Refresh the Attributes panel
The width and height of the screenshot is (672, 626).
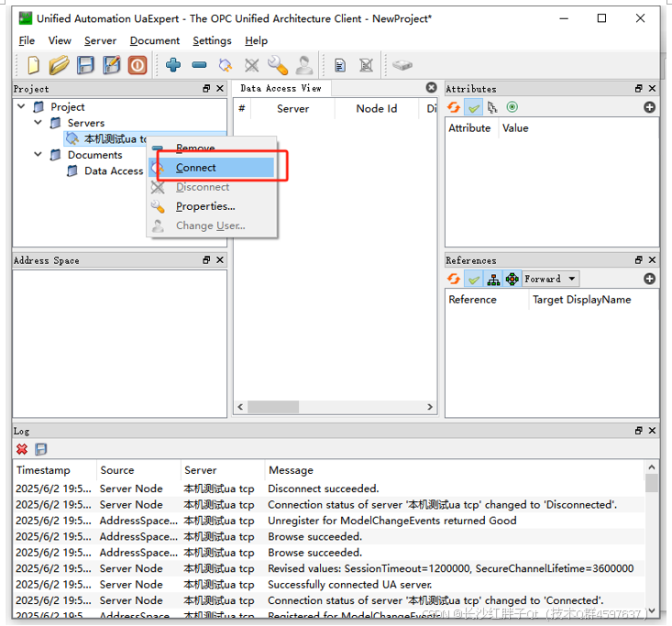454,107
